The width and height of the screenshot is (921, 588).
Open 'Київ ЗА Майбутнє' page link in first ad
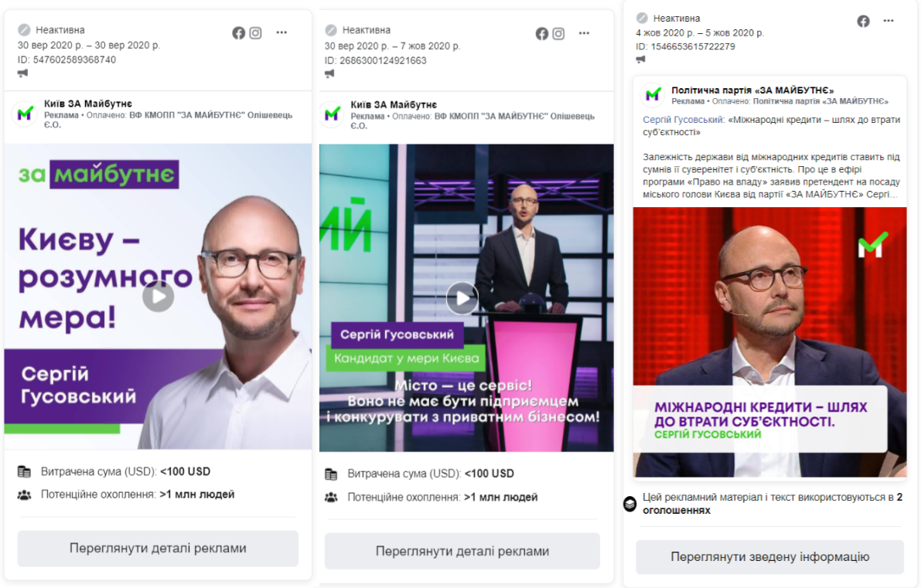[88, 104]
